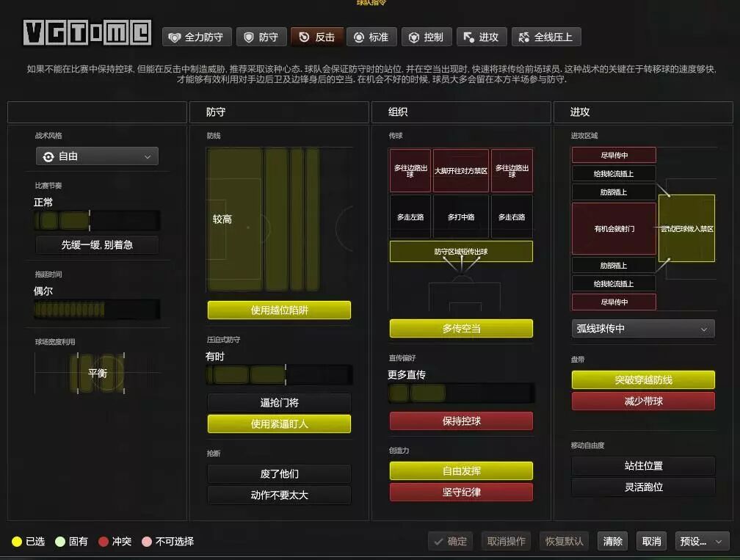Click the 取消 cancel button
Viewport: 740px width, 560px height.
(x=651, y=541)
